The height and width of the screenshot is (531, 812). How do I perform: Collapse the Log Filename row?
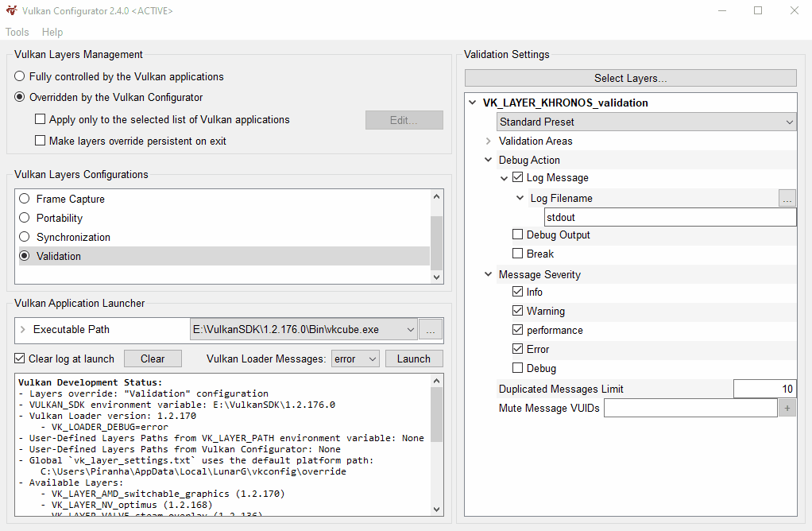pos(520,198)
